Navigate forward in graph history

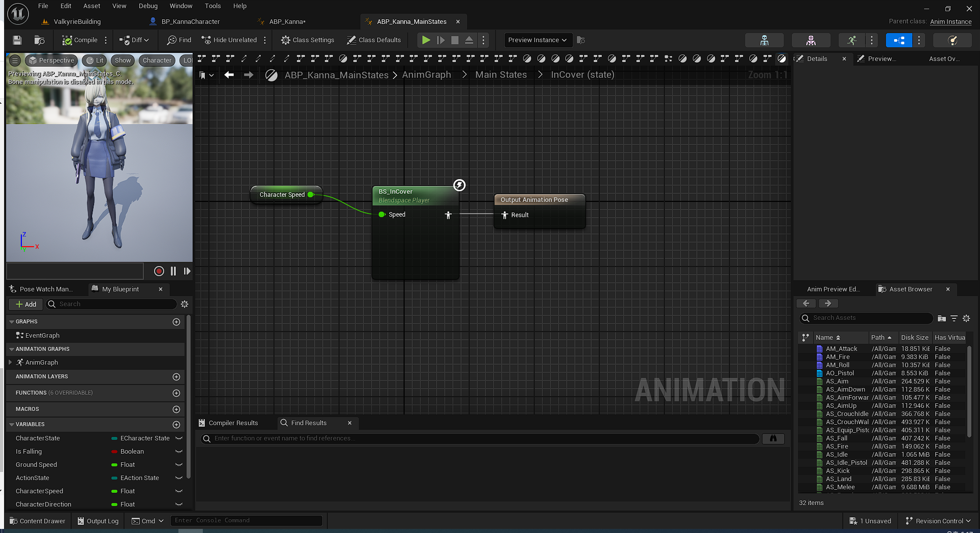[249, 75]
